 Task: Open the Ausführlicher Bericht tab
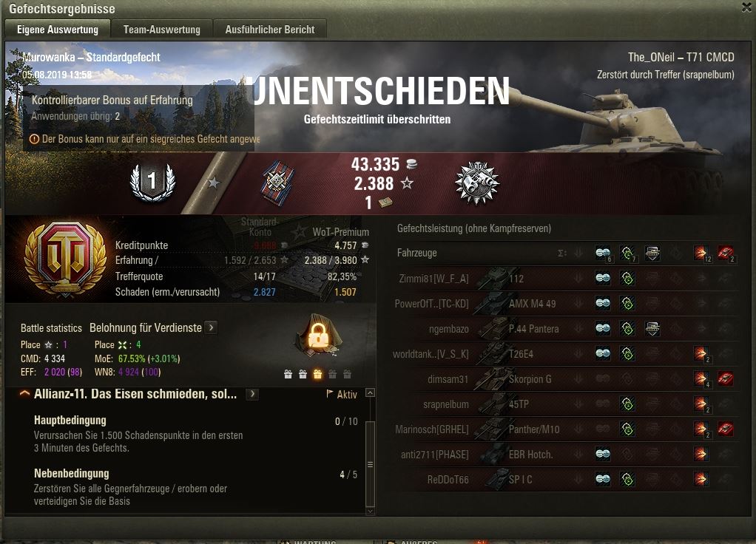269,30
